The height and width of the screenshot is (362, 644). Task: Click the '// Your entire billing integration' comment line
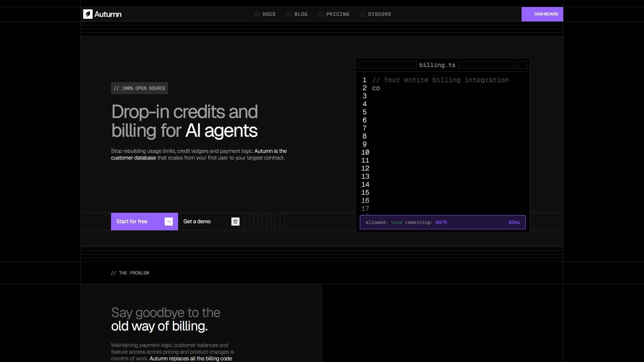pos(440,80)
